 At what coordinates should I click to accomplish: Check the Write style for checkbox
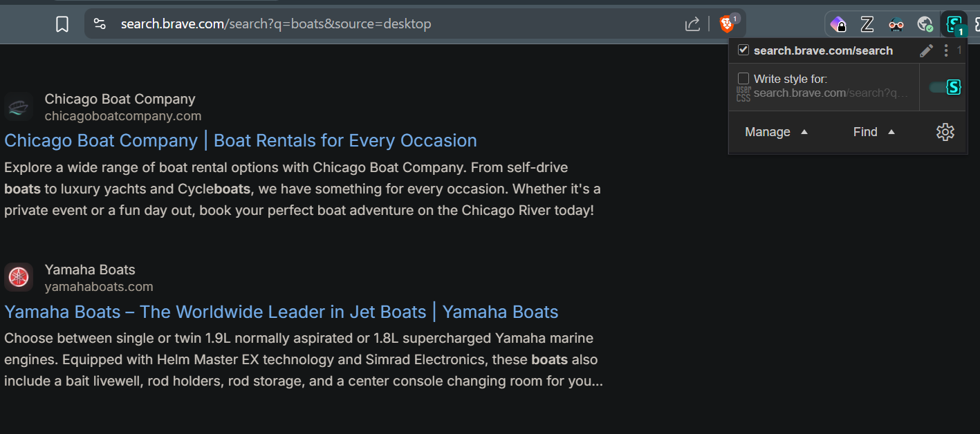point(743,79)
